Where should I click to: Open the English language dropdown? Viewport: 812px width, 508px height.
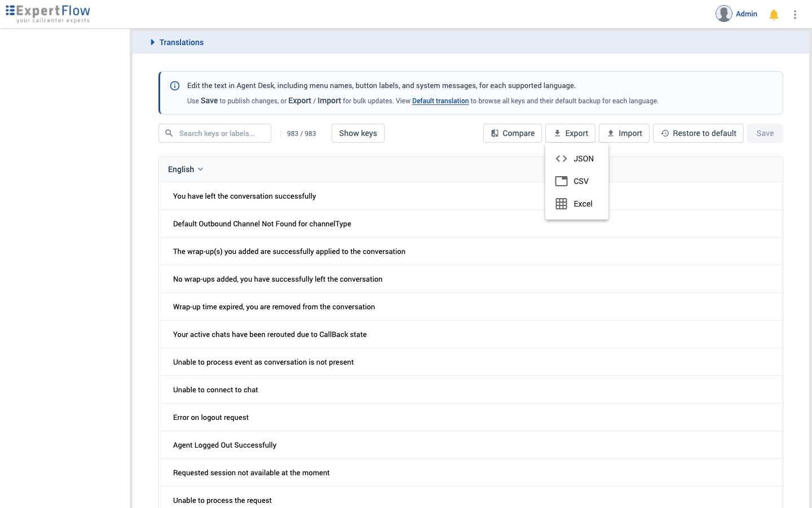point(186,169)
